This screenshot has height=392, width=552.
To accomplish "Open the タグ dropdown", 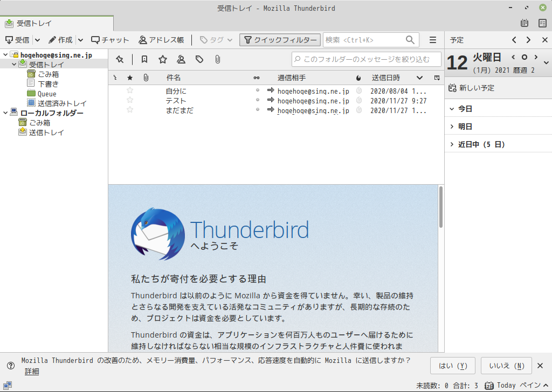I will 216,40.
